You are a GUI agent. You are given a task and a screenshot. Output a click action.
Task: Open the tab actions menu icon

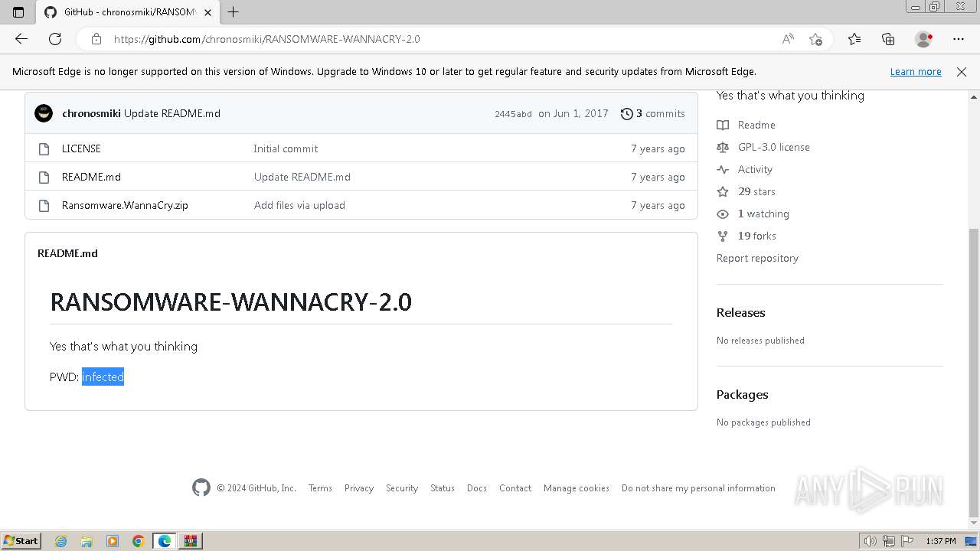[x=18, y=12]
